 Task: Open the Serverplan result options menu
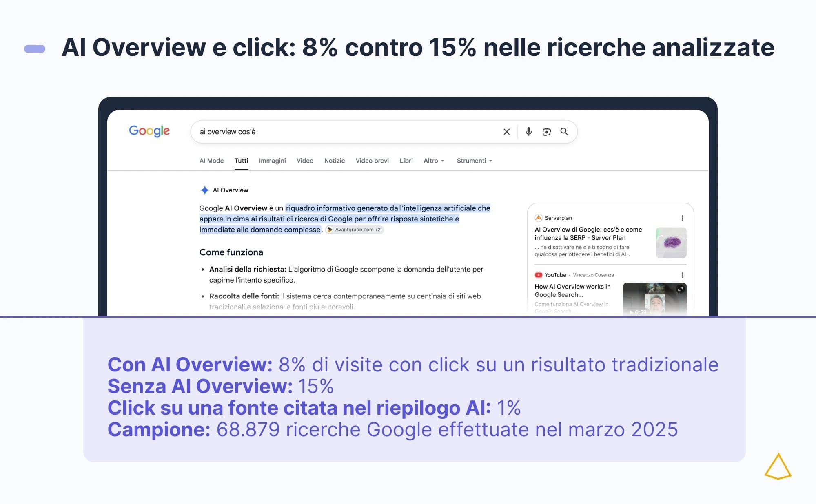click(x=682, y=218)
